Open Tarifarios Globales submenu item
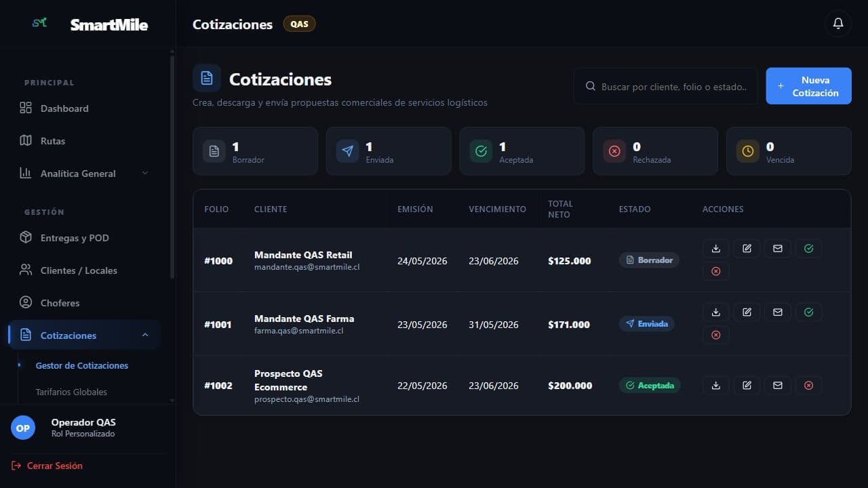 (x=71, y=392)
